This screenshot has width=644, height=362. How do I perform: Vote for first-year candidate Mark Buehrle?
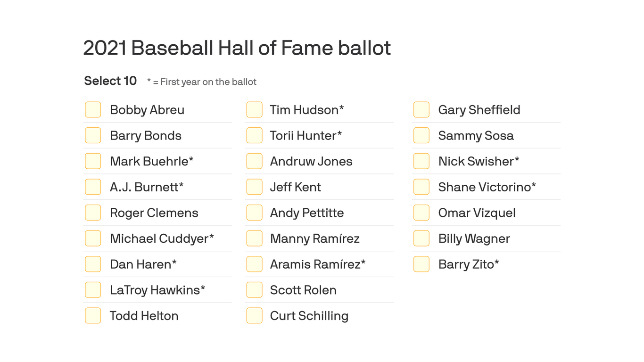[x=93, y=161]
